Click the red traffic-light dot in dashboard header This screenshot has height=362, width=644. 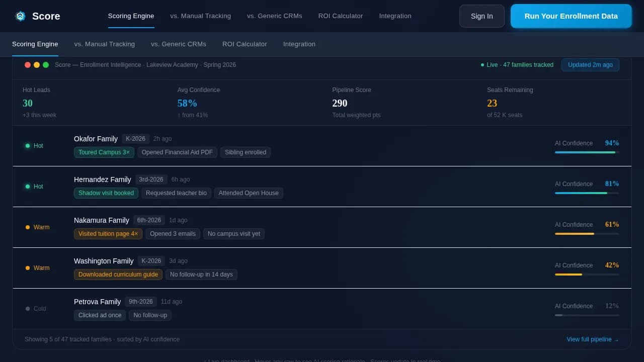point(28,65)
